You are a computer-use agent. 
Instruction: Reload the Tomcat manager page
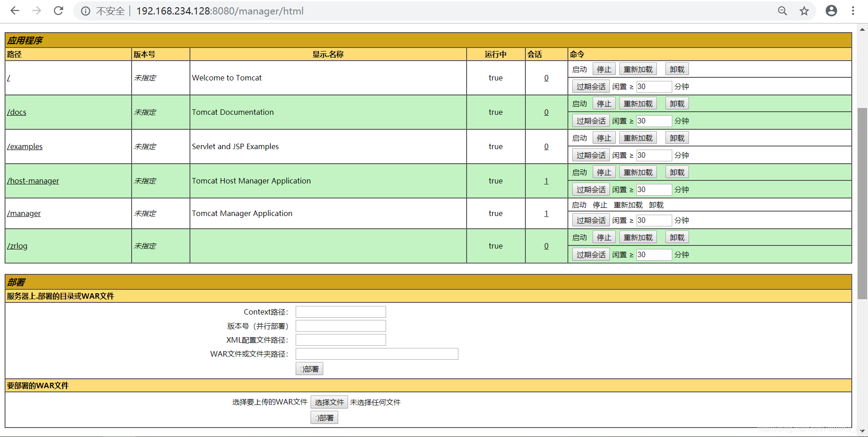coord(58,11)
